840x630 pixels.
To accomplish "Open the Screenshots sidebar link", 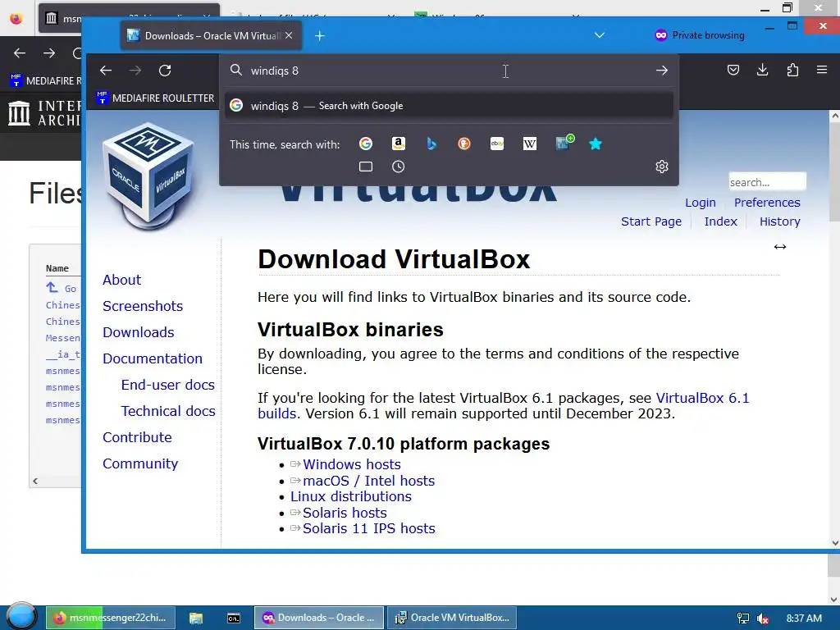I will [143, 306].
